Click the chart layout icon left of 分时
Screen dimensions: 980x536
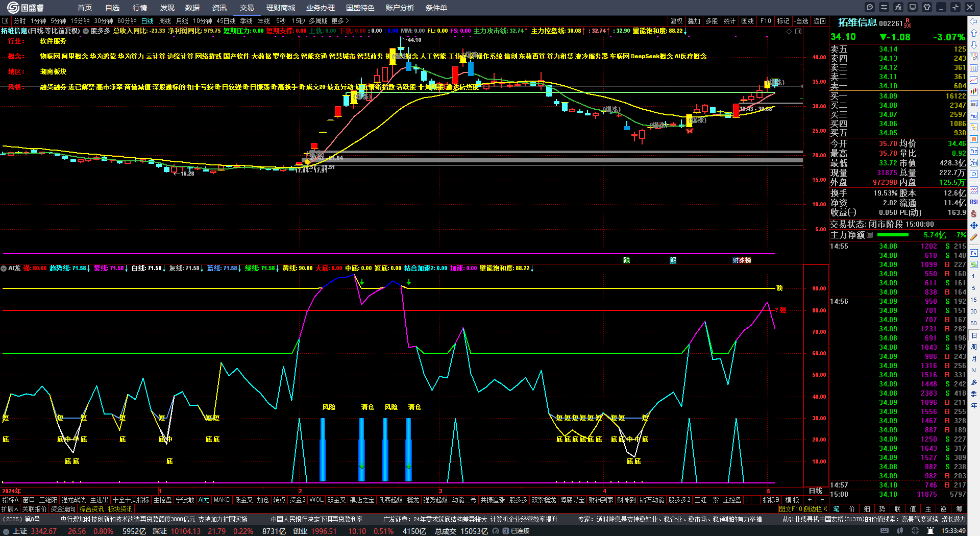6,21
